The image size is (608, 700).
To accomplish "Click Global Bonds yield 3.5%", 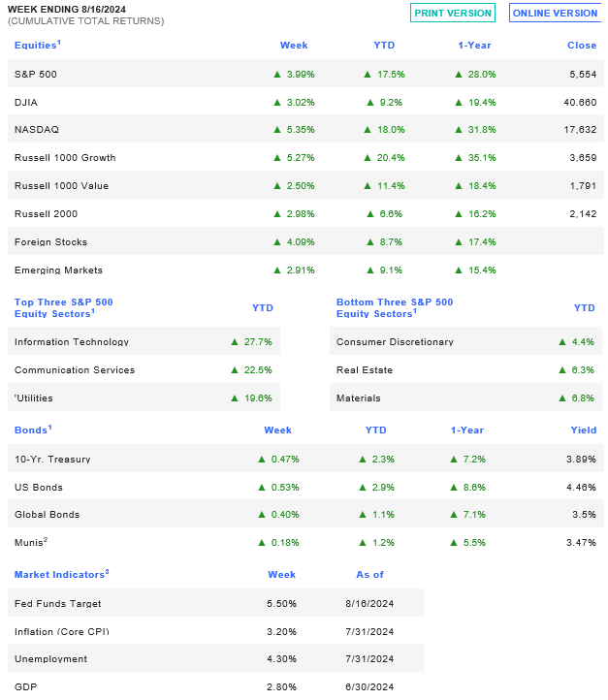I will click(x=585, y=514).
